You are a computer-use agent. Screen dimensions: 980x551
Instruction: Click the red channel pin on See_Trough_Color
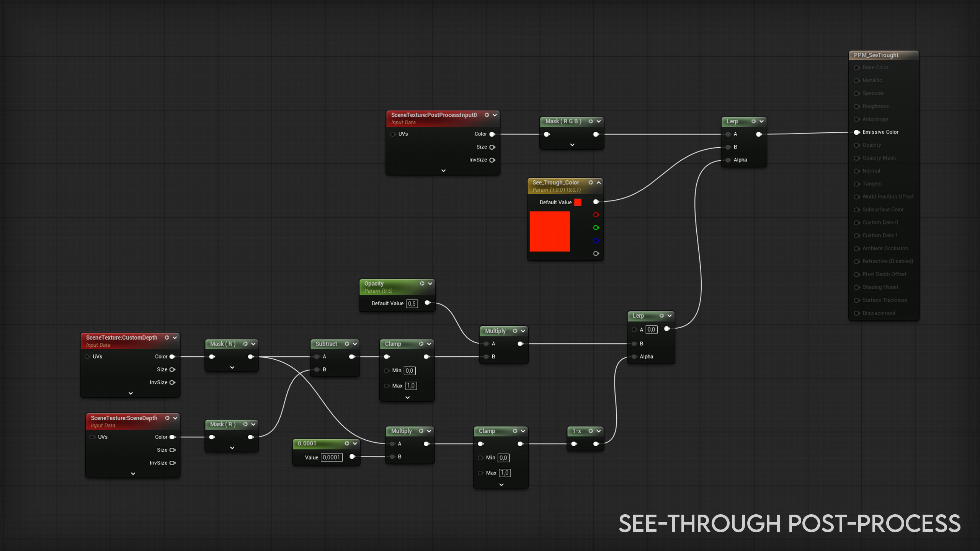coord(596,215)
